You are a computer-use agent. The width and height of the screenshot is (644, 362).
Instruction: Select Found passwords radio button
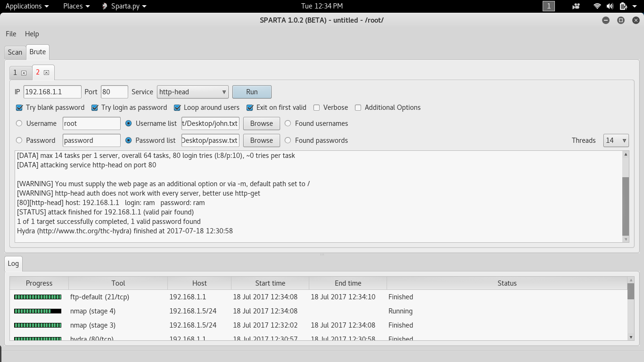288,140
